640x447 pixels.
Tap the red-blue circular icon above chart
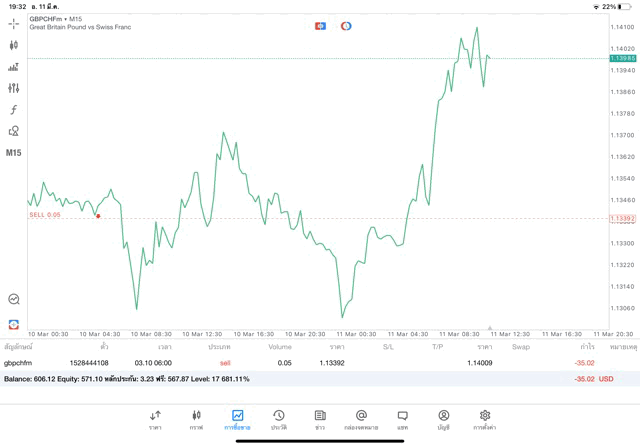(x=346, y=25)
